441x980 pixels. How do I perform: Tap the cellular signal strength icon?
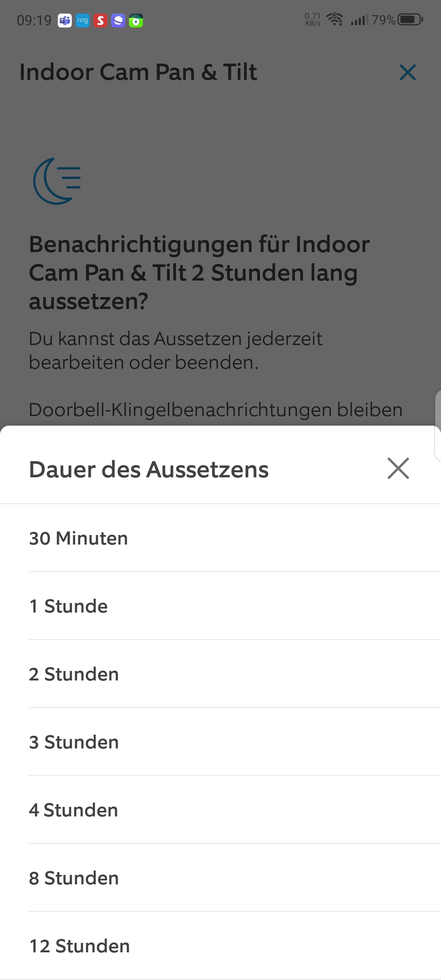click(359, 19)
